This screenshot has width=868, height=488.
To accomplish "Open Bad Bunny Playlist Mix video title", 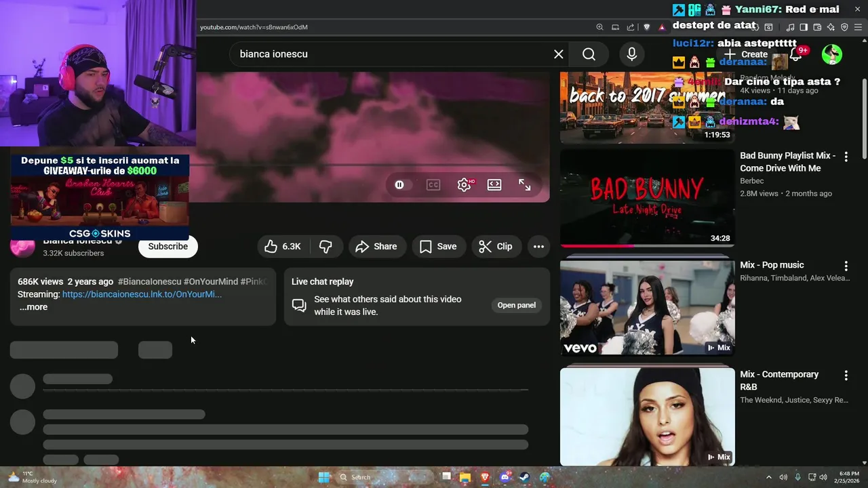I will pos(787,162).
